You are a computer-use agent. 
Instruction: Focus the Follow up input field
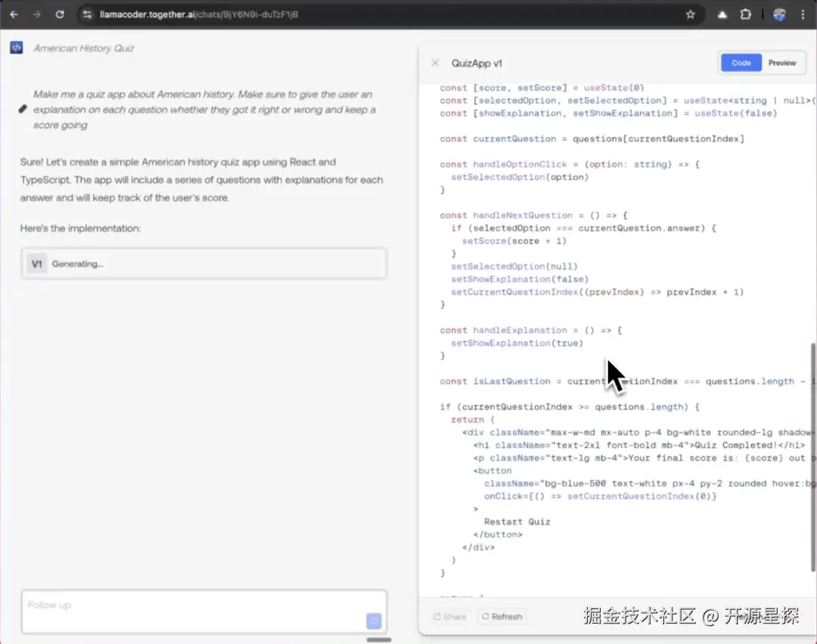[x=203, y=611]
